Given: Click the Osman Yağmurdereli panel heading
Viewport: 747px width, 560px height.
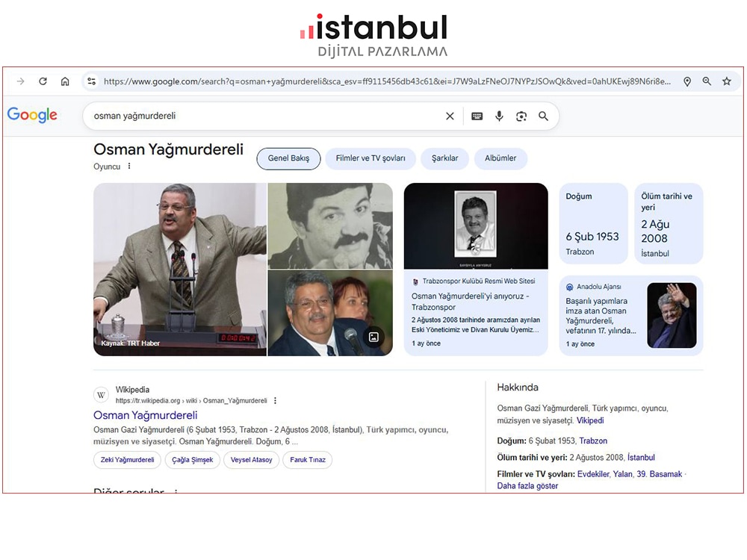Looking at the screenshot, I should pyautogui.click(x=168, y=149).
